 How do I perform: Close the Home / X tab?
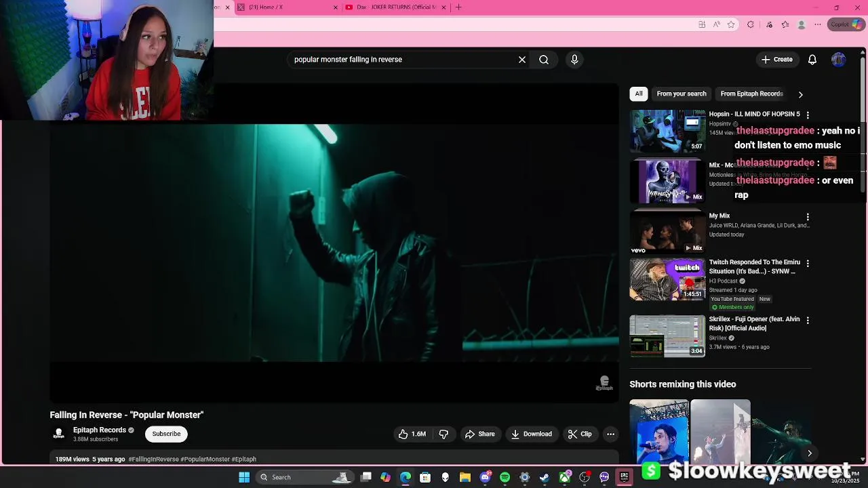[335, 7]
